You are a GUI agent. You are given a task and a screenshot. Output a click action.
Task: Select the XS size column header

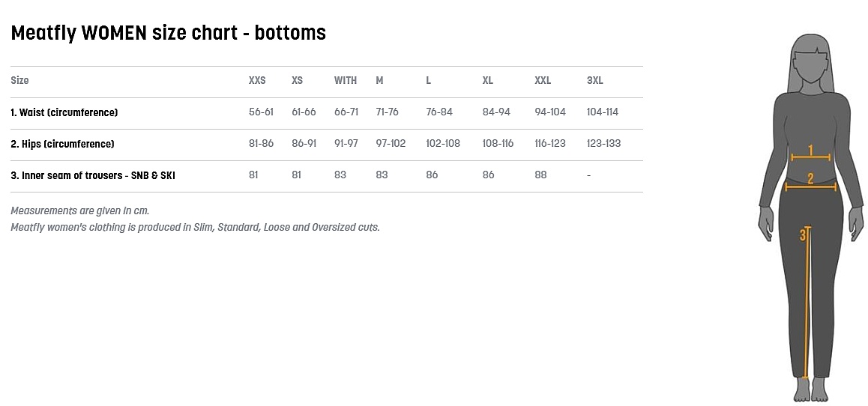(x=298, y=81)
